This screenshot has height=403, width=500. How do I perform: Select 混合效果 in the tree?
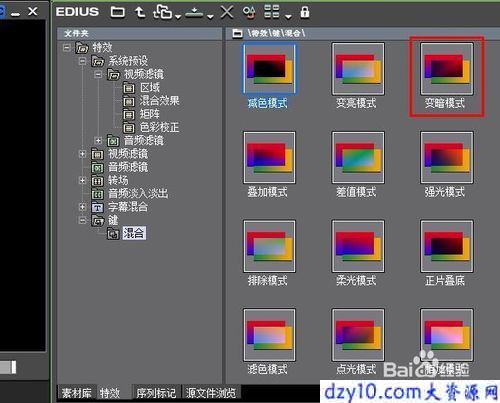[x=159, y=101]
